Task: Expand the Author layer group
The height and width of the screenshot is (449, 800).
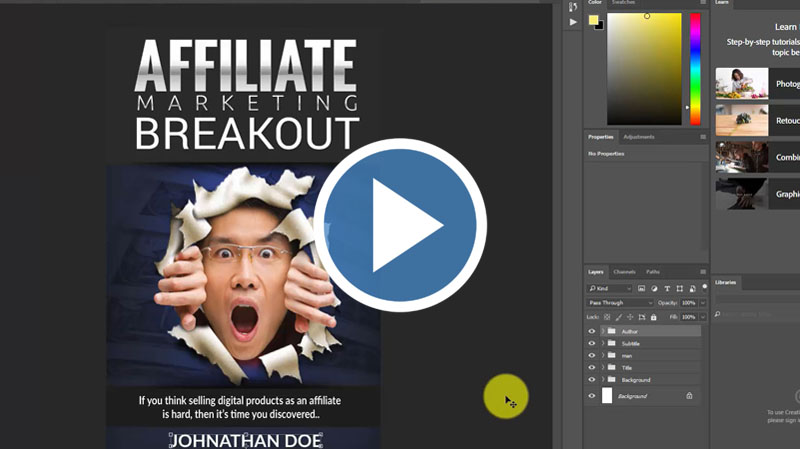Action: tap(602, 331)
